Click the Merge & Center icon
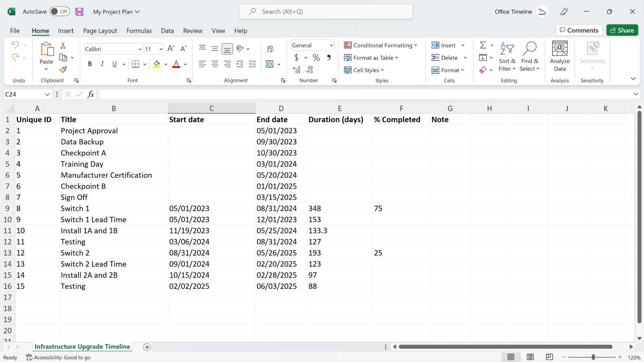Viewport: 644px width, 362px height. [x=270, y=64]
